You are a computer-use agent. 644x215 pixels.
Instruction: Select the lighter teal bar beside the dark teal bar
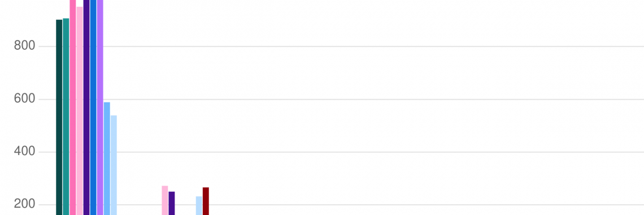pyautogui.click(x=66, y=117)
